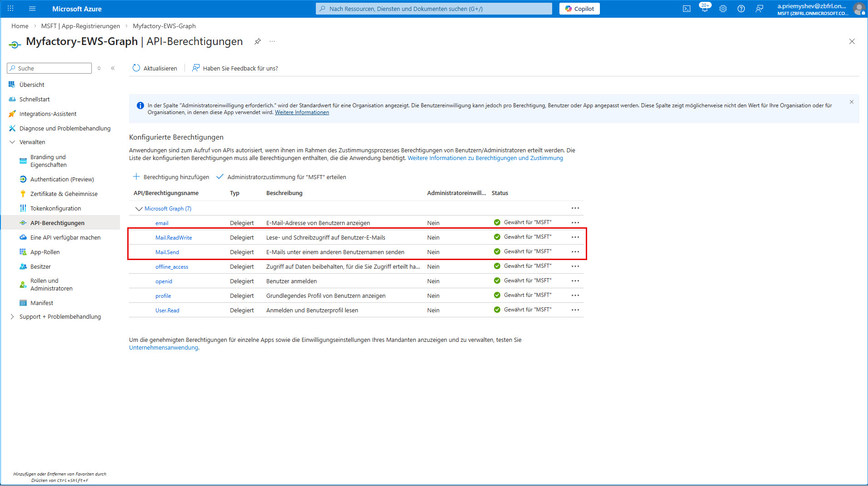Open Cloud Shell from the top bar
The image size is (868, 486).
click(x=687, y=9)
